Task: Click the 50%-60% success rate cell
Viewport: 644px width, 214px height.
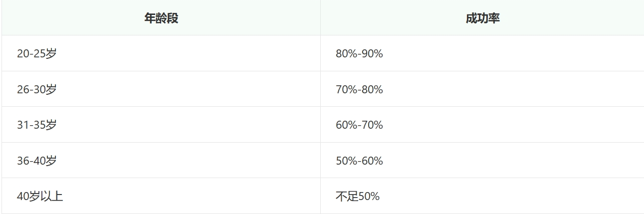Action: [x=482, y=160]
